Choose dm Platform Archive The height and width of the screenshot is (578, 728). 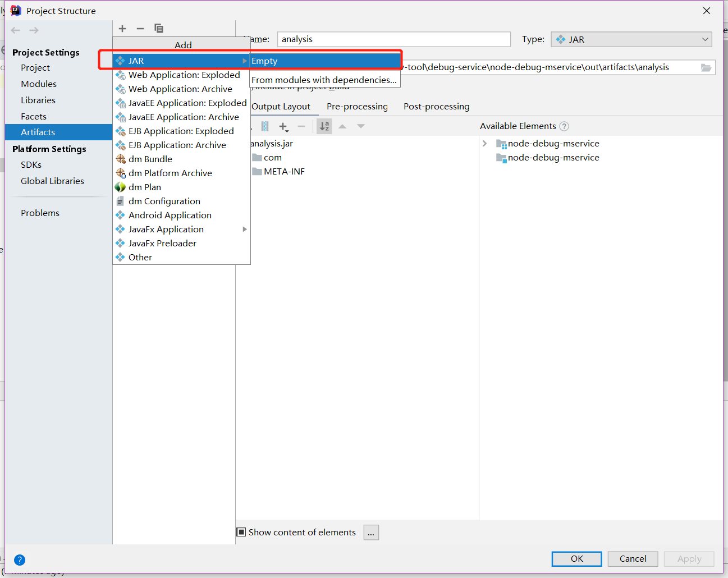(x=181, y=173)
